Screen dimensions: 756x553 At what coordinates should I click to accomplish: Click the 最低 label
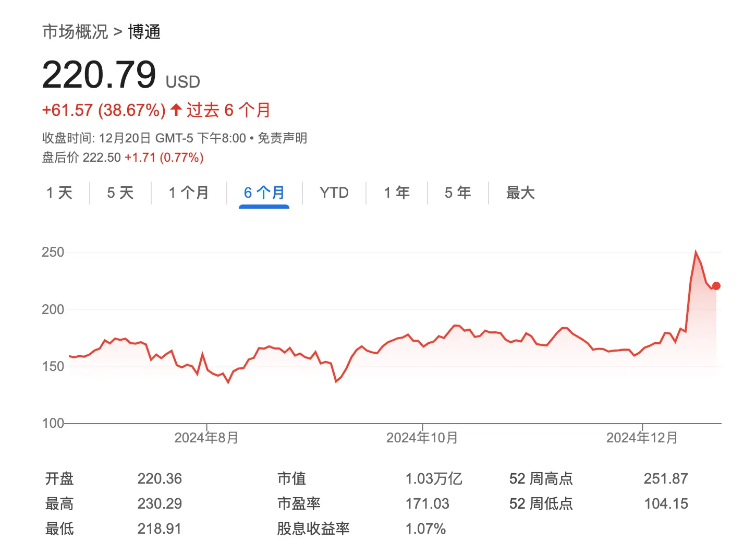point(59,528)
